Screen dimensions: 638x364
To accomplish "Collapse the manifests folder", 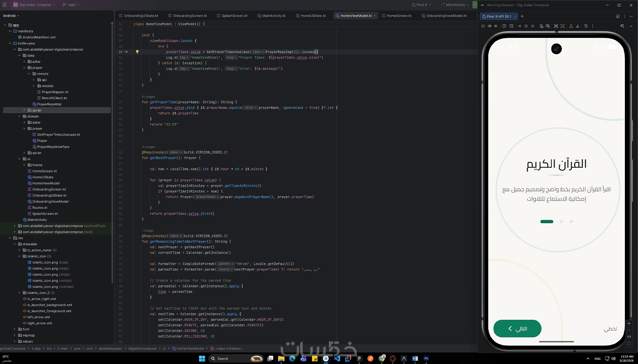I will click(10, 31).
